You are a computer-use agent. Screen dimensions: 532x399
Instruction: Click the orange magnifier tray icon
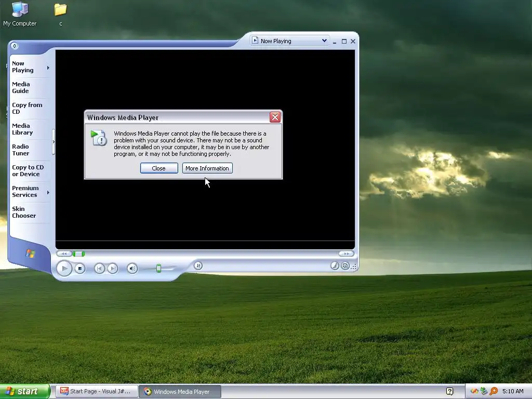point(494,392)
